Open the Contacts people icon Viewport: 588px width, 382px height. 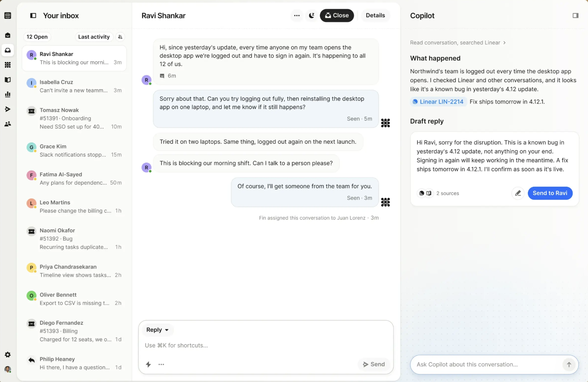tap(8, 124)
